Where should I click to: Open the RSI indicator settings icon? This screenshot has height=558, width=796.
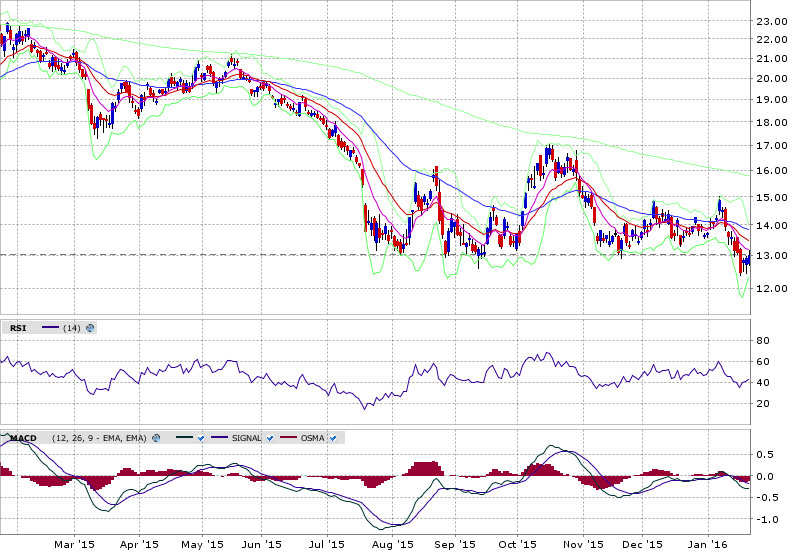pos(90,327)
